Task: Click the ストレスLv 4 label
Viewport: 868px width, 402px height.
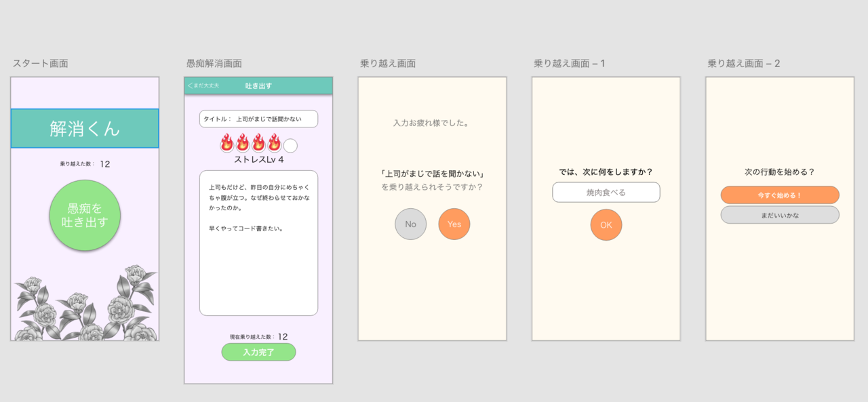Action: 258,159
